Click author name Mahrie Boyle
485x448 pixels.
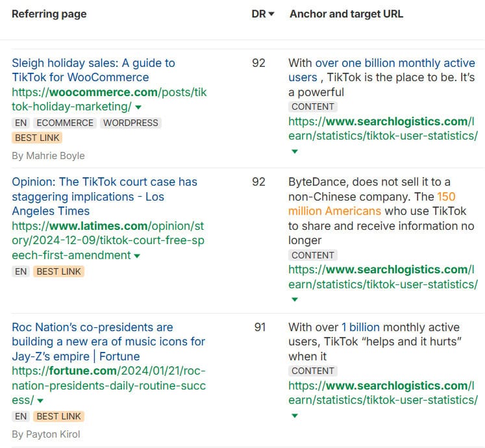55,156
